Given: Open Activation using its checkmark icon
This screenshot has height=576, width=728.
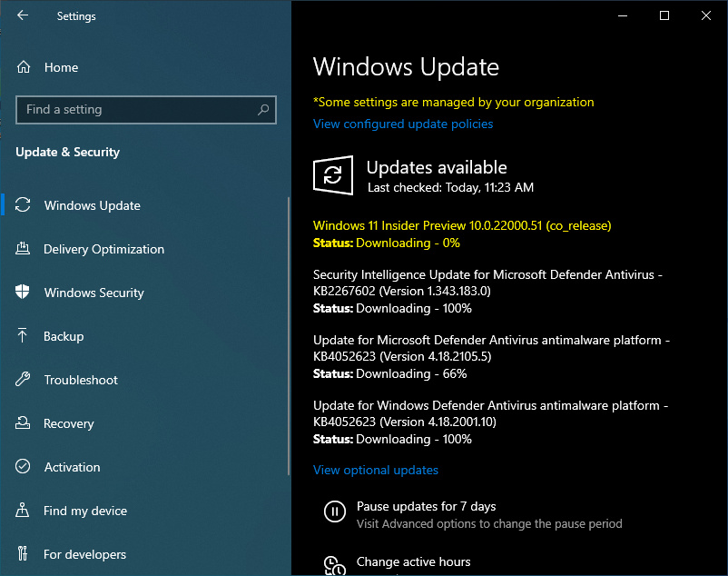Looking at the screenshot, I should click(x=25, y=467).
